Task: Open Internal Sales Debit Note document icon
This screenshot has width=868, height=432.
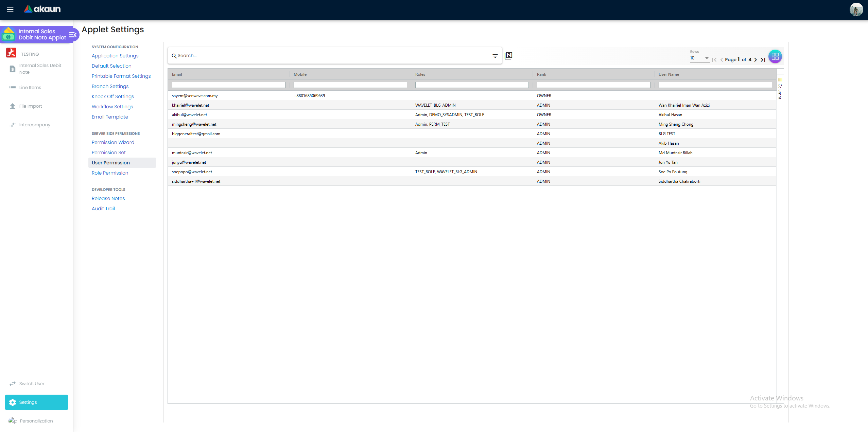Action: coord(13,69)
